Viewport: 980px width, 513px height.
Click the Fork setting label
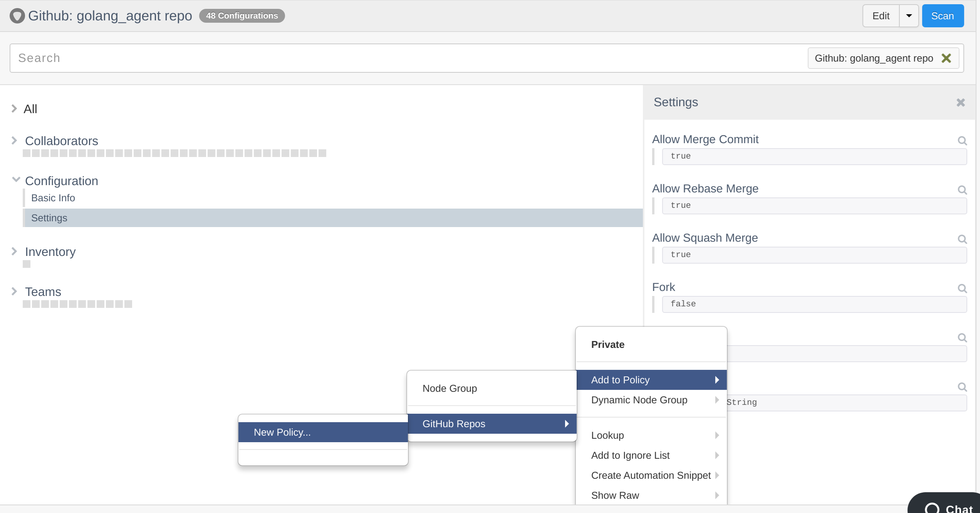click(663, 287)
